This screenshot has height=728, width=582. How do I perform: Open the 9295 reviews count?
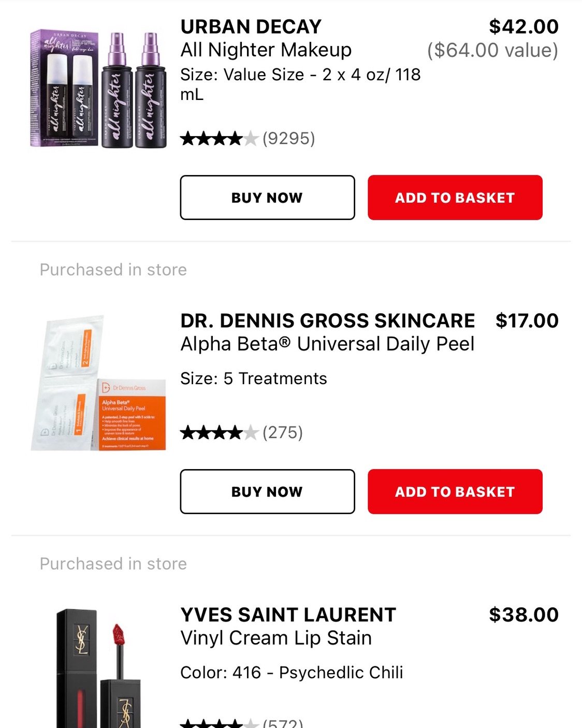tap(288, 138)
